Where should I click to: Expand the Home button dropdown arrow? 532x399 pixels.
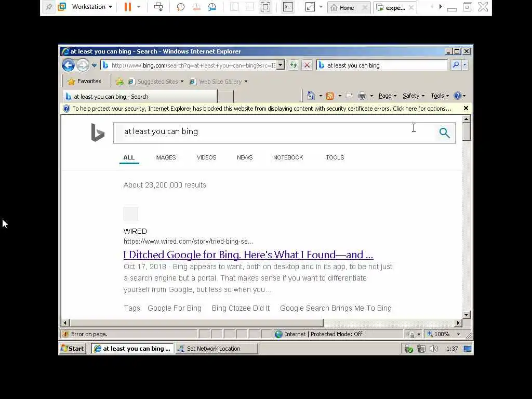[x=321, y=96]
